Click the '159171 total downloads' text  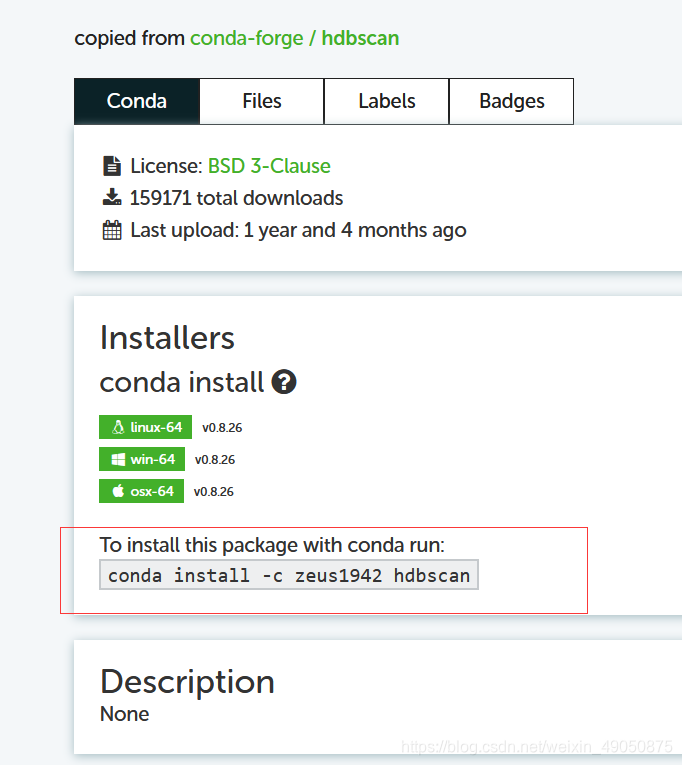pos(237,198)
